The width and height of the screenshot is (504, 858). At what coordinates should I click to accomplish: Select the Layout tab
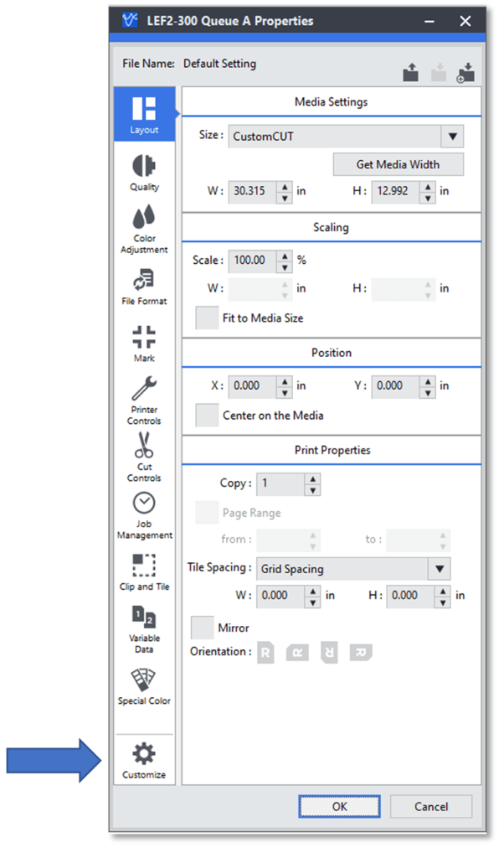coord(144,114)
